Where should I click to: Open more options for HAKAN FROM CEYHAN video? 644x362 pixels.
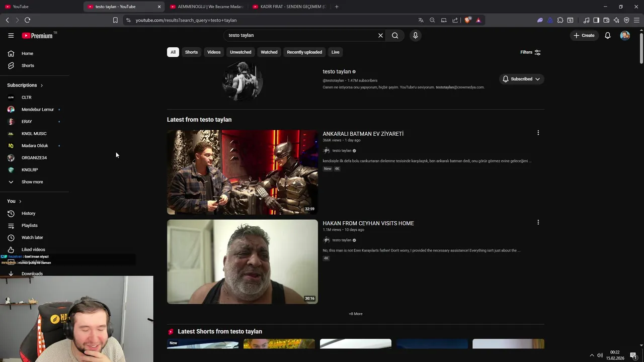pyautogui.click(x=538, y=222)
